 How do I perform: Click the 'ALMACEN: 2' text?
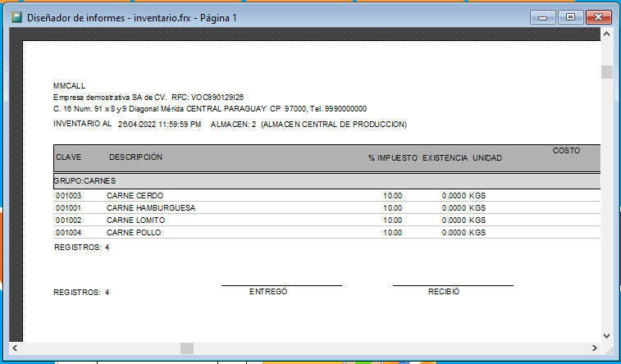point(233,125)
